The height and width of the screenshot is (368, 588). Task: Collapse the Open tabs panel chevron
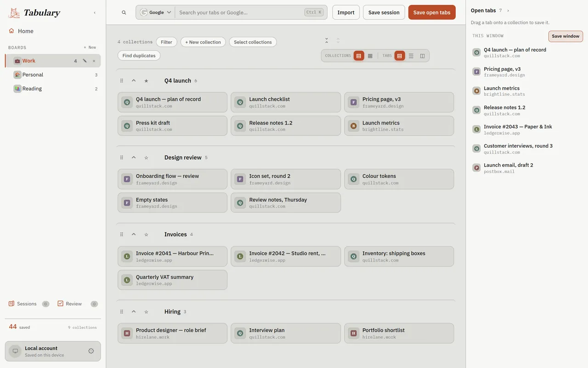[508, 11]
